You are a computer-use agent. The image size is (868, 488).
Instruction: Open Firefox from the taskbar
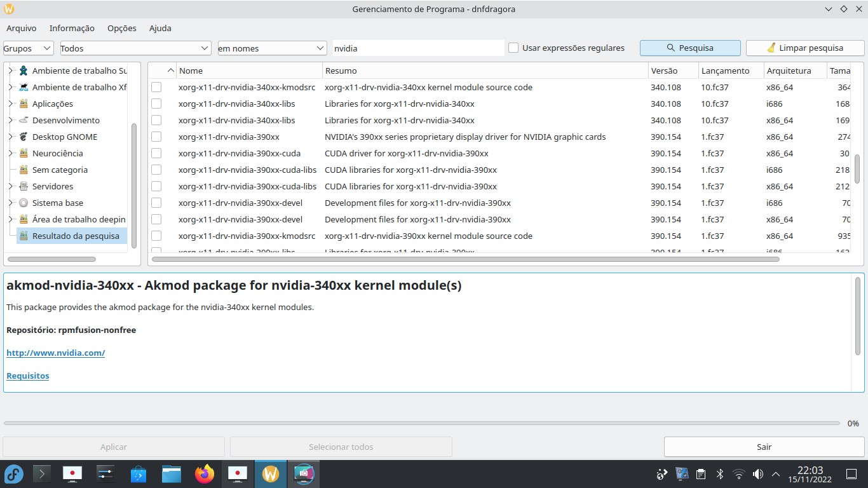tap(205, 473)
